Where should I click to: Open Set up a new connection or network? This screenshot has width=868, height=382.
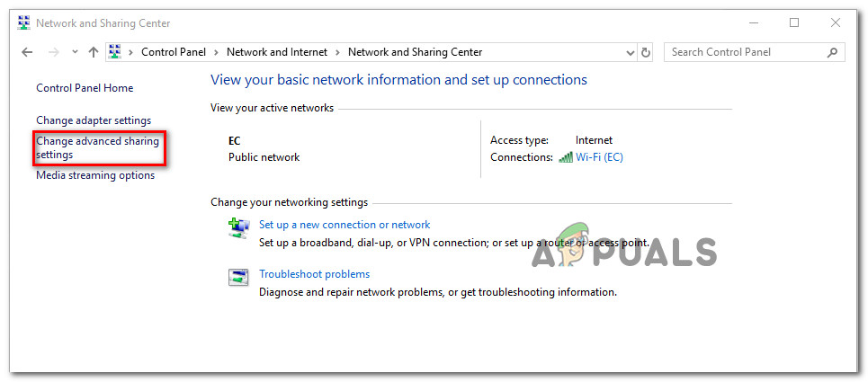click(345, 225)
